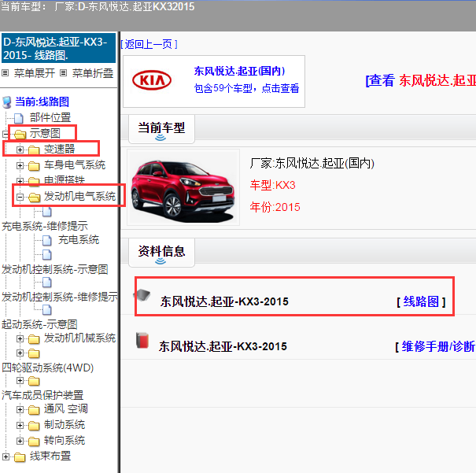Click the 转向系统 folder icon

(x=34, y=442)
